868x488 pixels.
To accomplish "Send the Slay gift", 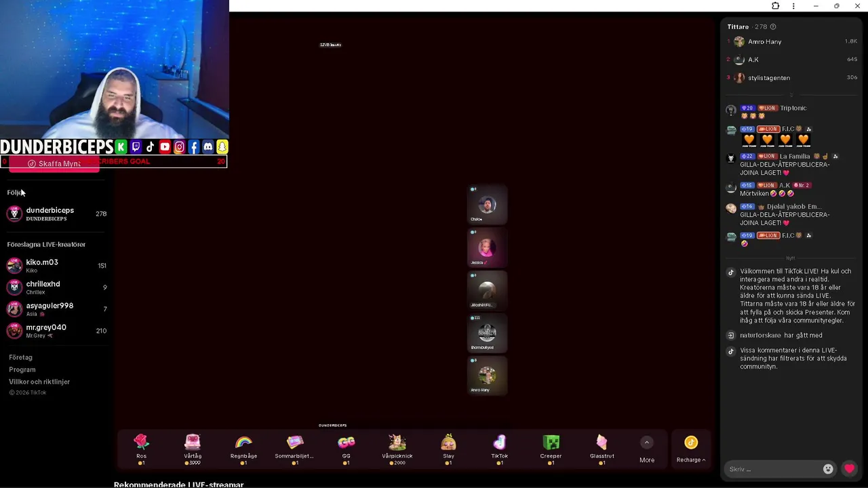I will coord(448,449).
